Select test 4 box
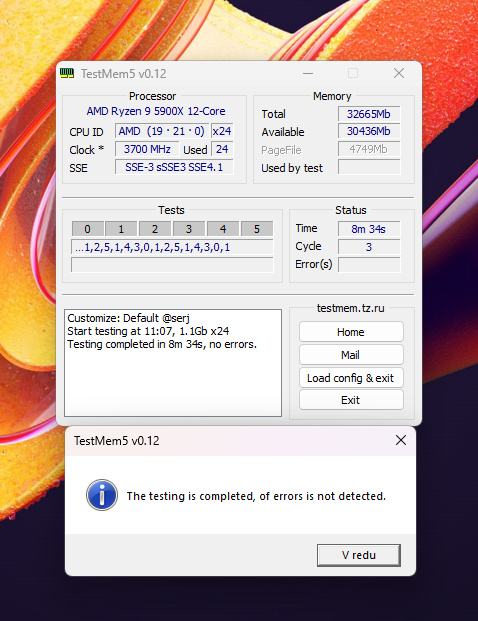This screenshot has height=621, width=478. click(223, 229)
